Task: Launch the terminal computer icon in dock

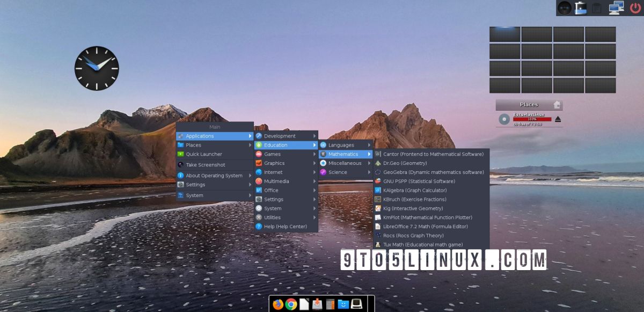Action: pos(356,304)
